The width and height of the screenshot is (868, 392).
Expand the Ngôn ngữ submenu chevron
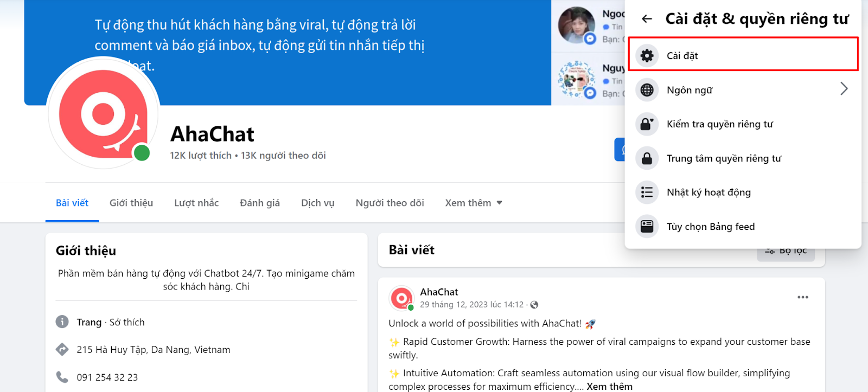[x=844, y=89]
